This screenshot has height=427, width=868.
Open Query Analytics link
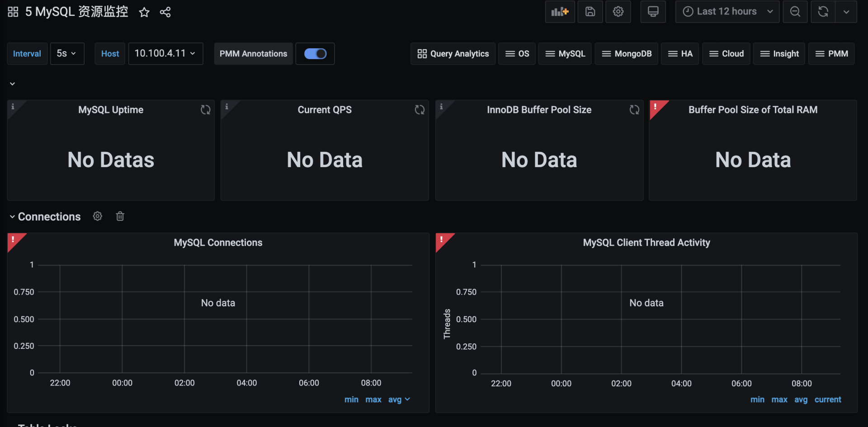point(453,54)
